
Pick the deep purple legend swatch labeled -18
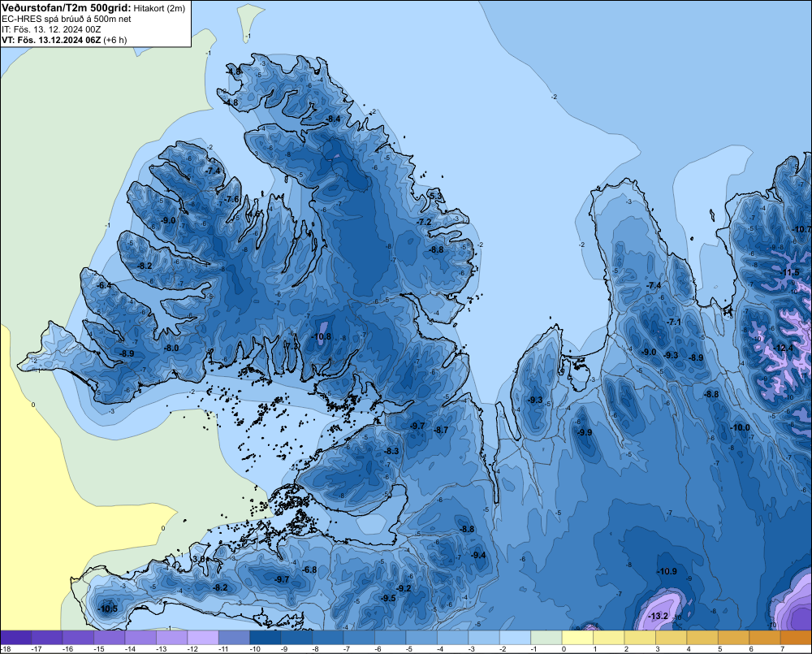click(15, 638)
